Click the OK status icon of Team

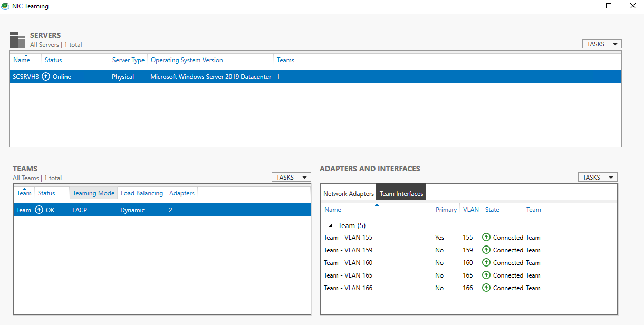click(x=39, y=210)
